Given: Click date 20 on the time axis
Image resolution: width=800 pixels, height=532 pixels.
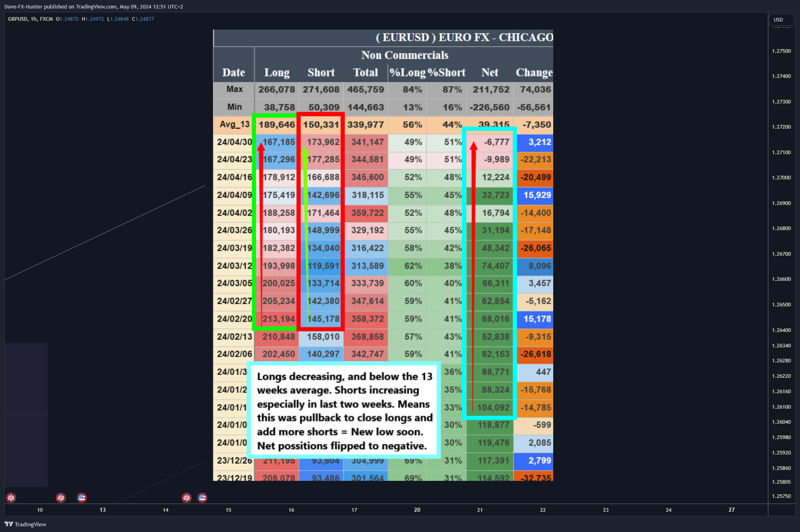Looking at the screenshot, I should click(x=417, y=510).
